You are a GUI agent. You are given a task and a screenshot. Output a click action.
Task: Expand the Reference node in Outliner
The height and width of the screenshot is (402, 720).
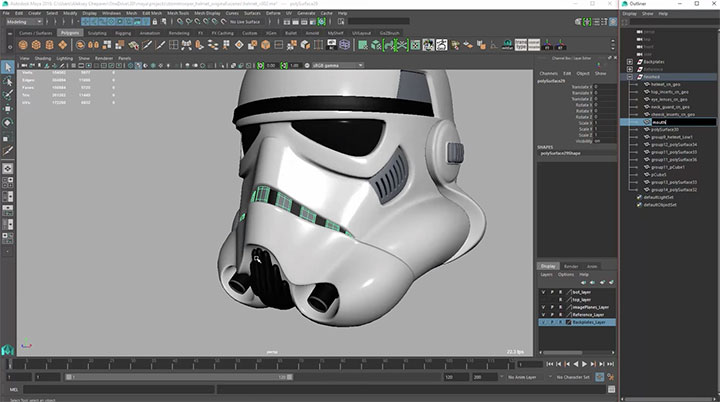630,69
